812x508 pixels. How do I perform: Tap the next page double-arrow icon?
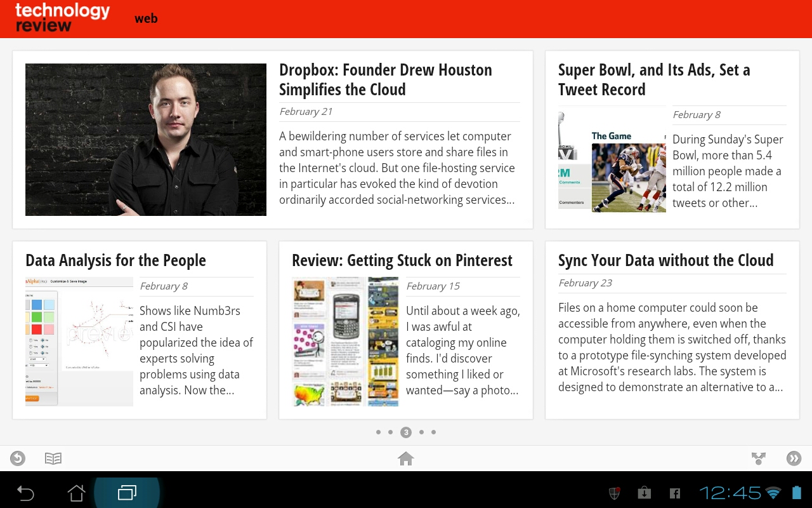pos(794,458)
